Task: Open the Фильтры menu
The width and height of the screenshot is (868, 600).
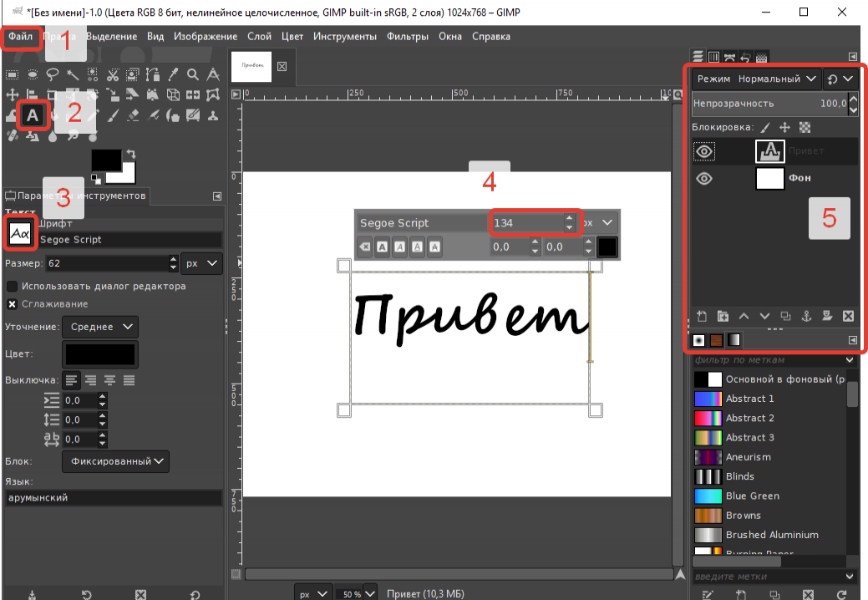Action: click(x=408, y=37)
